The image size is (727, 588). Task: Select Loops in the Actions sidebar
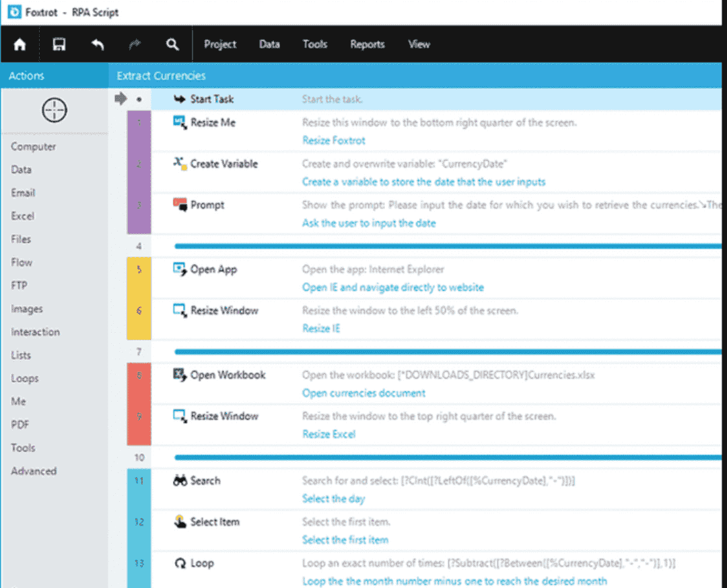pyautogui.click(x=25, y=378)
